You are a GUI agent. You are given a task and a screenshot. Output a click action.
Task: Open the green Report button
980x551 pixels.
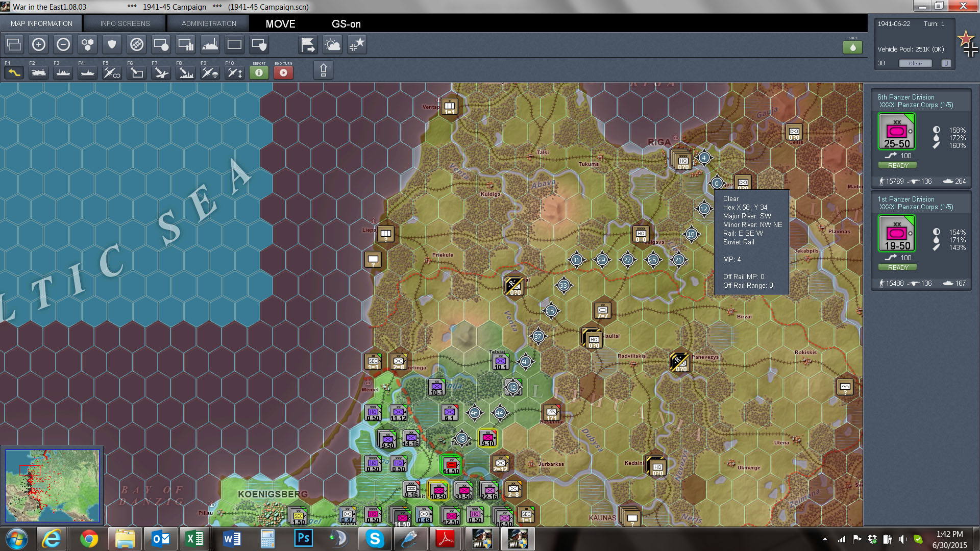coord(259,73)
